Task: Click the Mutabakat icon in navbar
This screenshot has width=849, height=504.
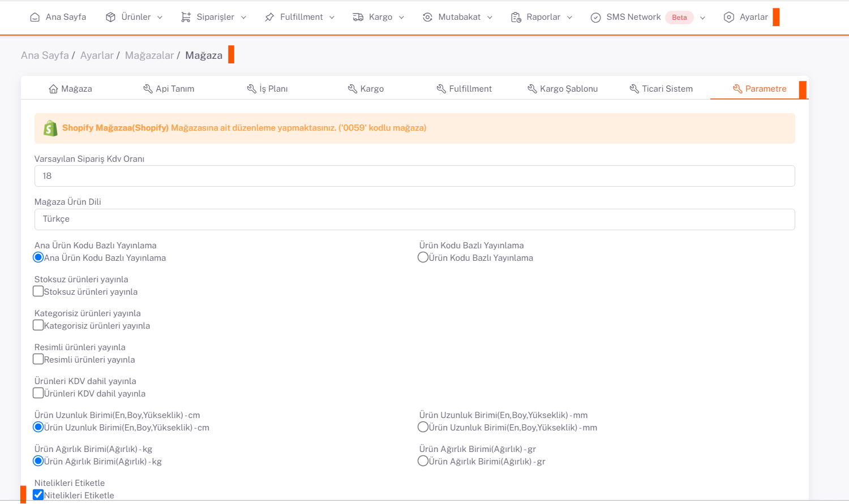Action: pos(427,18)
